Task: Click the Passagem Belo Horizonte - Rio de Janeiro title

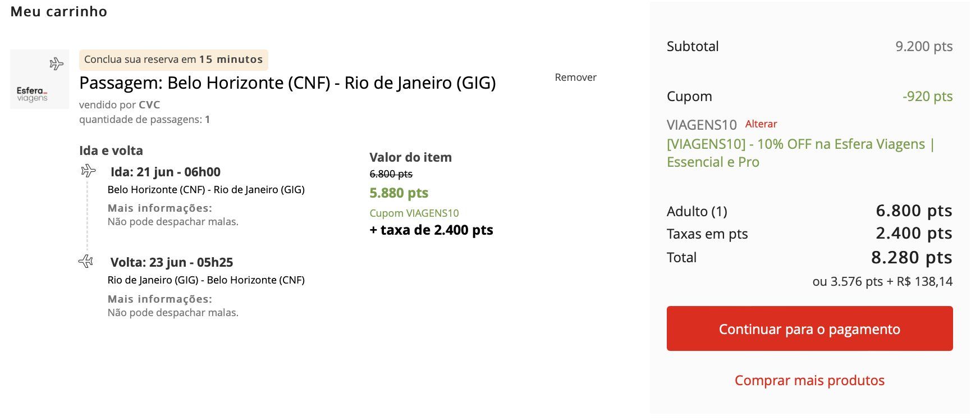Action: pos(287,83)
